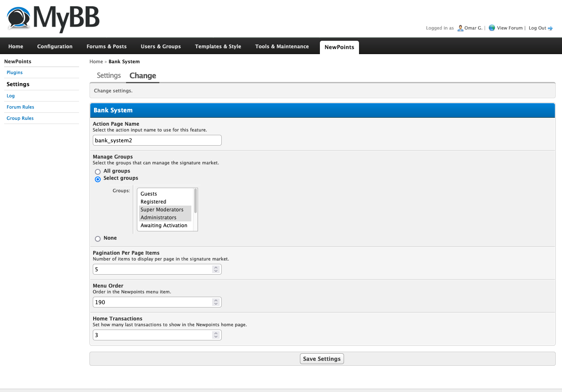Image resolution: width=562 pixels, height=392 pixels.
Task: Click the Log Out arrow icon
Action: [x=550, y=28]
